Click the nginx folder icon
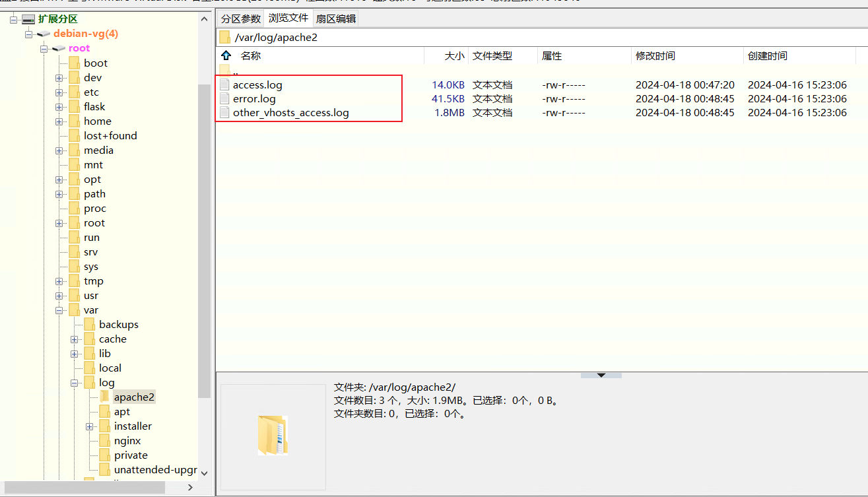The width and height of the screenshot is (868, 497). pos(104,440)
